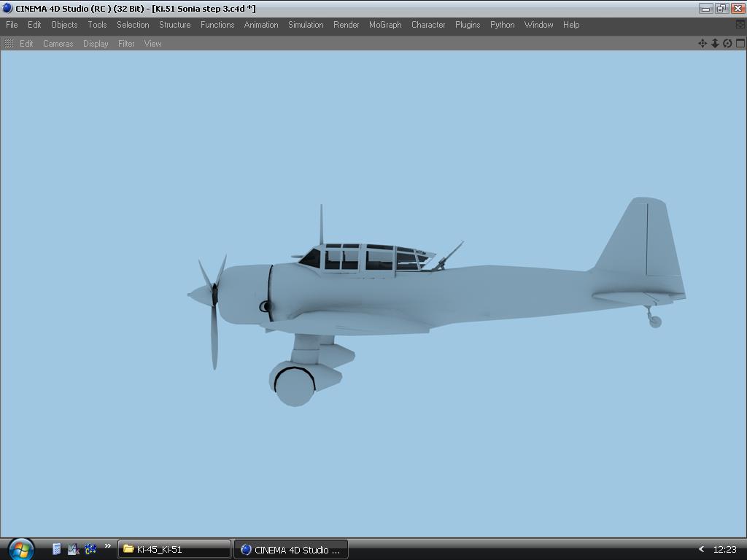Toggle the active view maximize icon

[740, 44]
